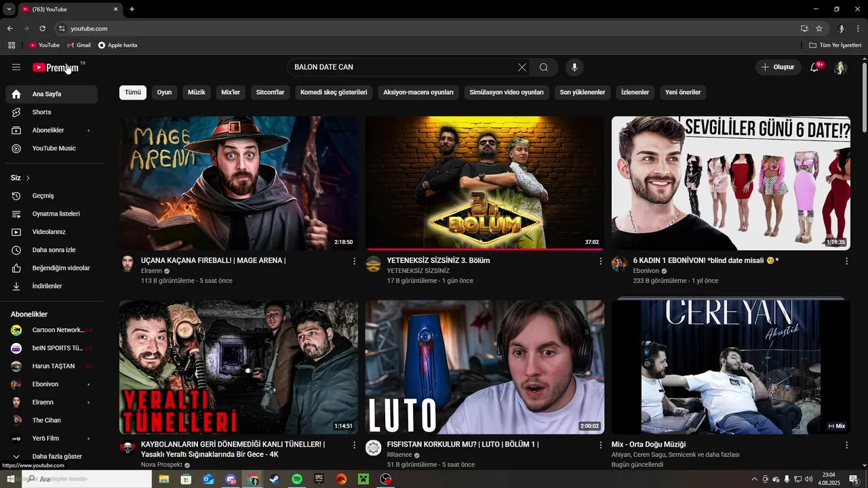Screen dimensions: 868x488
Task: Expand Daha fazla göster subscriptions
Action: pos(52,456)
